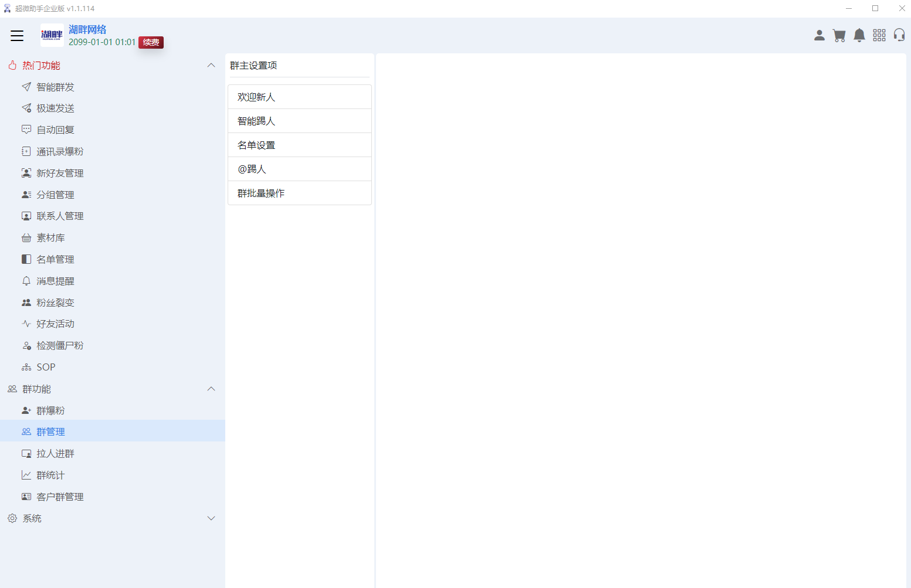Collapse the 群功能 section chevron
Image resolution: width=911 pixels, height=588 pixels.
(211, 389)
